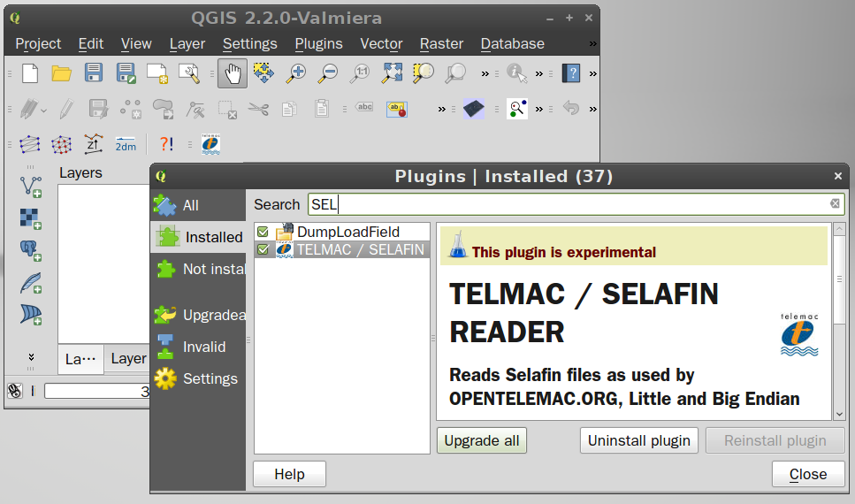
Task: Open New Print Composer icon
Action: 157,73
